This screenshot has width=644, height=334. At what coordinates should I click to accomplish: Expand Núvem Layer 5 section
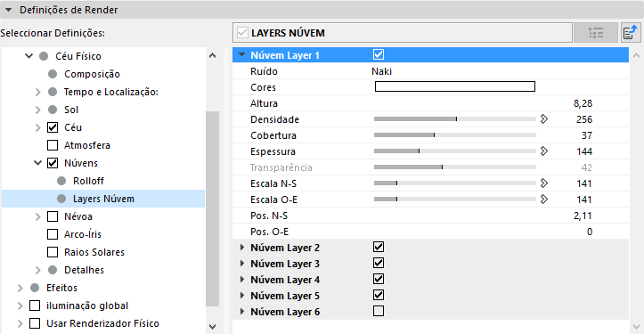pos(242,296)
